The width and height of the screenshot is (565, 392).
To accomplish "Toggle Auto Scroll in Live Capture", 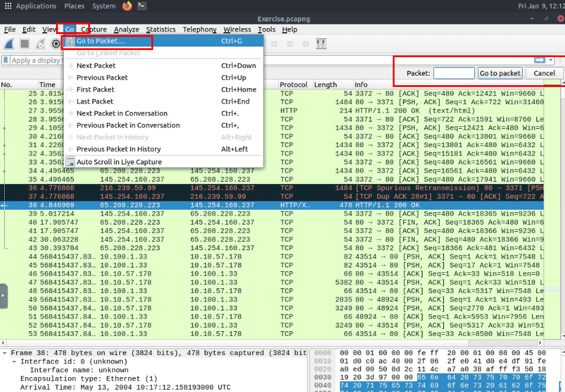I will pyautogui.click(x=119, y=162).
